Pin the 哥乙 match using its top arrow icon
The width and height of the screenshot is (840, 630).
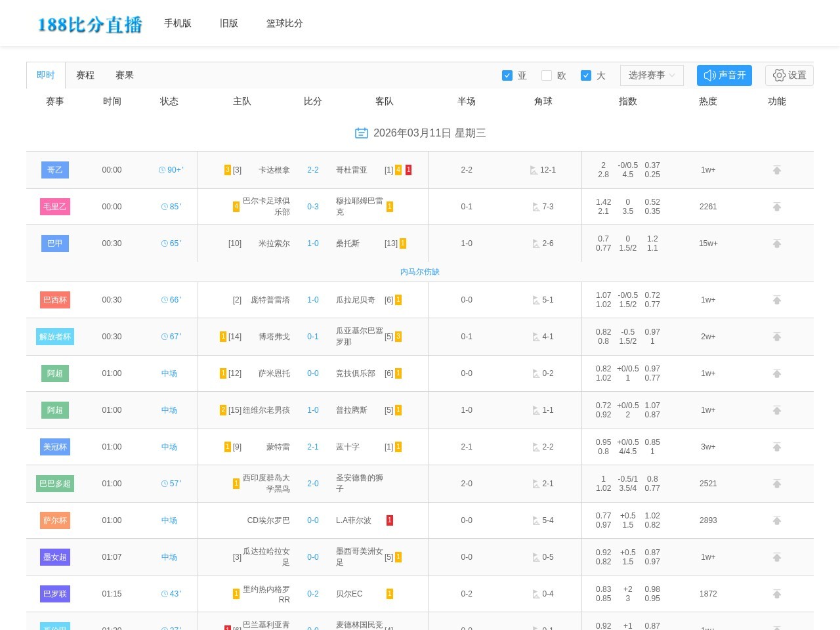coord(777,169)
